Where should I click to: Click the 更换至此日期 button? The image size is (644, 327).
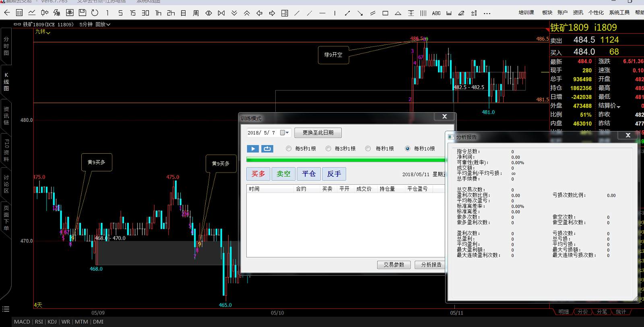(x=318, y=133)
